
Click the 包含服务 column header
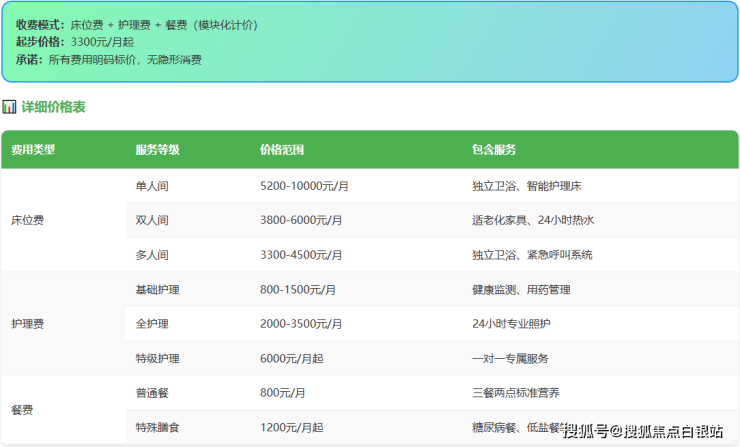click(494, 150)
